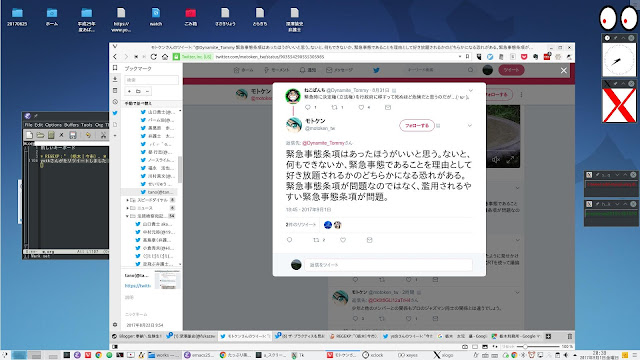Save buffer with Emacs floppy icon
Image resolution: width=640 pixels, height=360 pixels.
pyautogui.click(x=73, y=135)
